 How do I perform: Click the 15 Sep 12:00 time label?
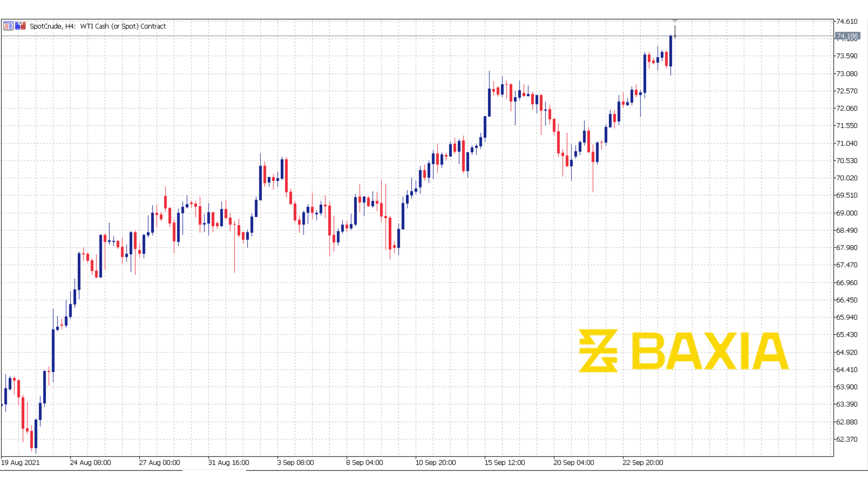tap(504, 462)
